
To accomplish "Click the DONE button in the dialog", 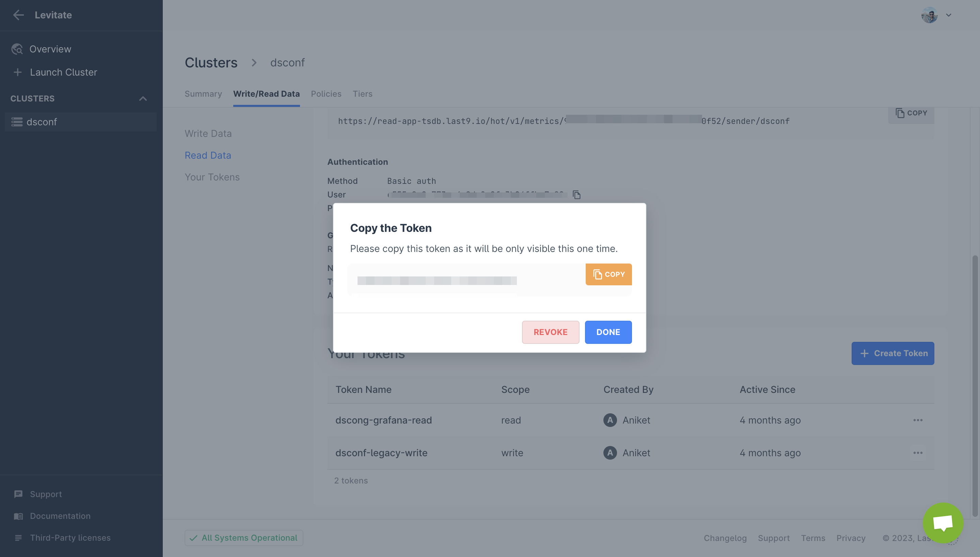I will click(608, 332).
